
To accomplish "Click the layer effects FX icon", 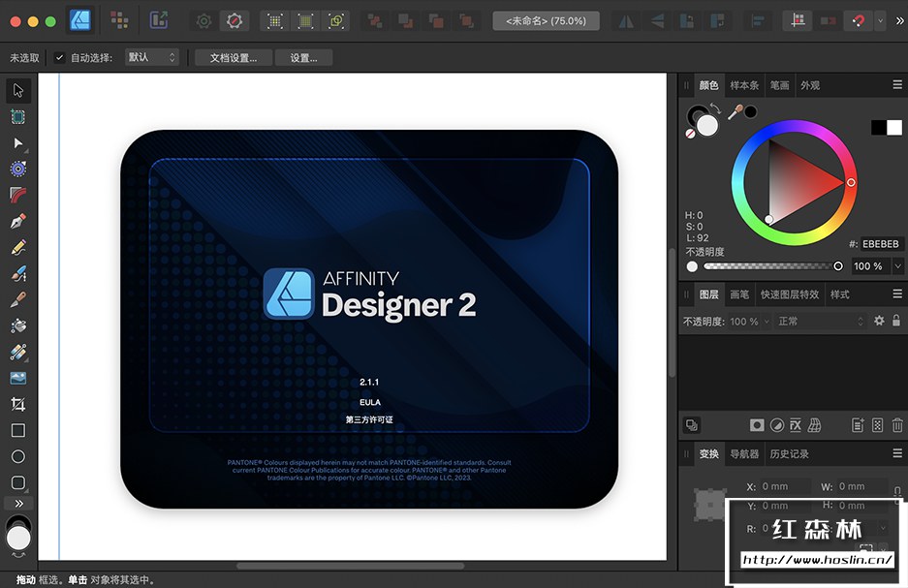I will pyautogui.click(x=795, y=425).
